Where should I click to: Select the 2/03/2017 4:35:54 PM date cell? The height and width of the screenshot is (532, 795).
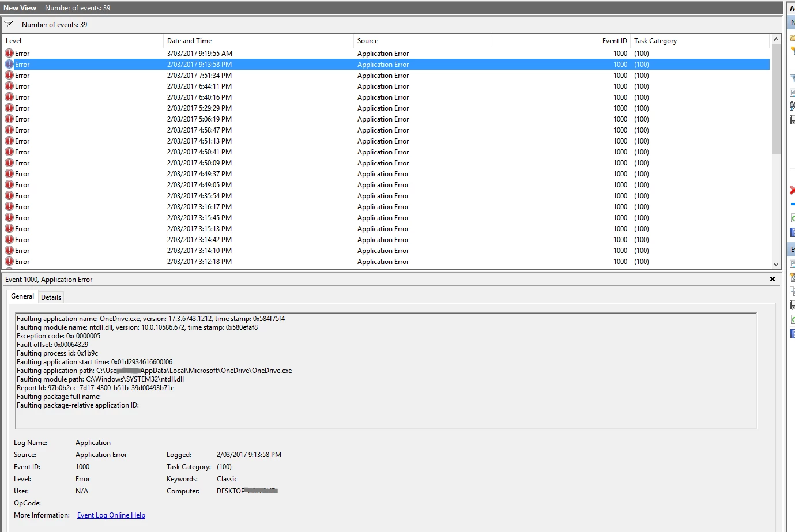coord(199,195)
